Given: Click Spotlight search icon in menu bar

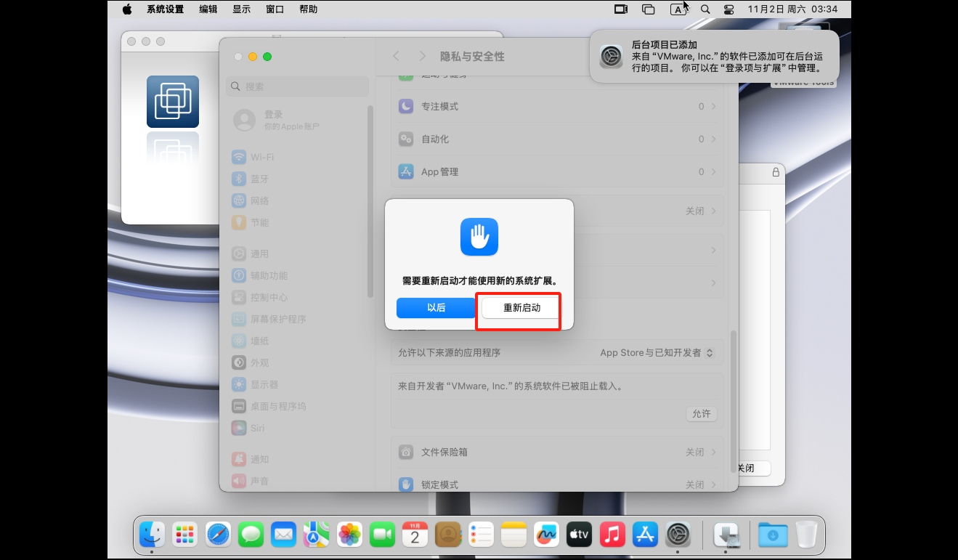Looking at the screenshot, I should [x=705, y=9].
